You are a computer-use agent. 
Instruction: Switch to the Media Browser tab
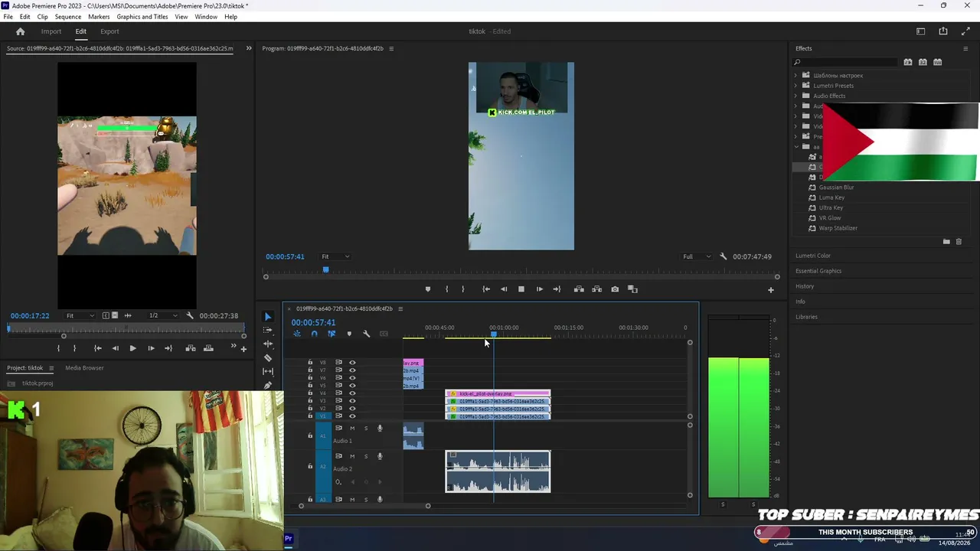click(84, 368)
